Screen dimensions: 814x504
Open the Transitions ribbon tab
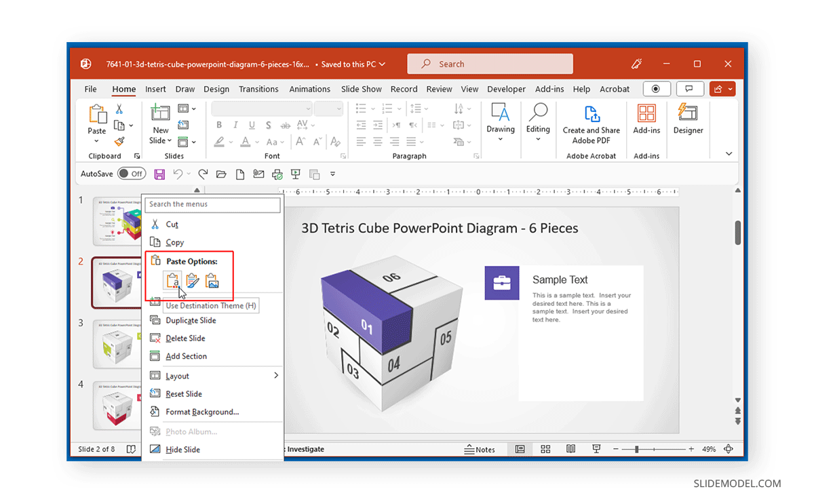(258, 89)
